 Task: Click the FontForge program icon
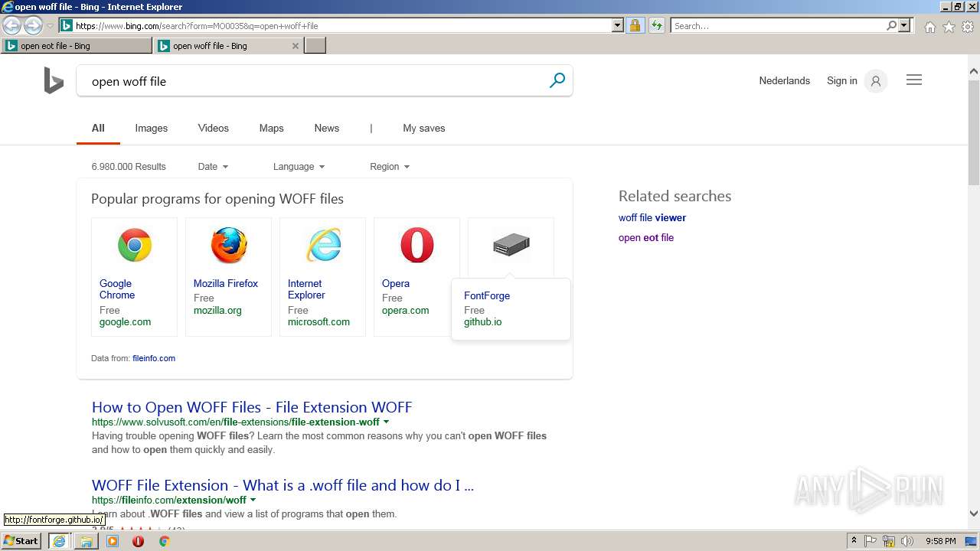511,245
